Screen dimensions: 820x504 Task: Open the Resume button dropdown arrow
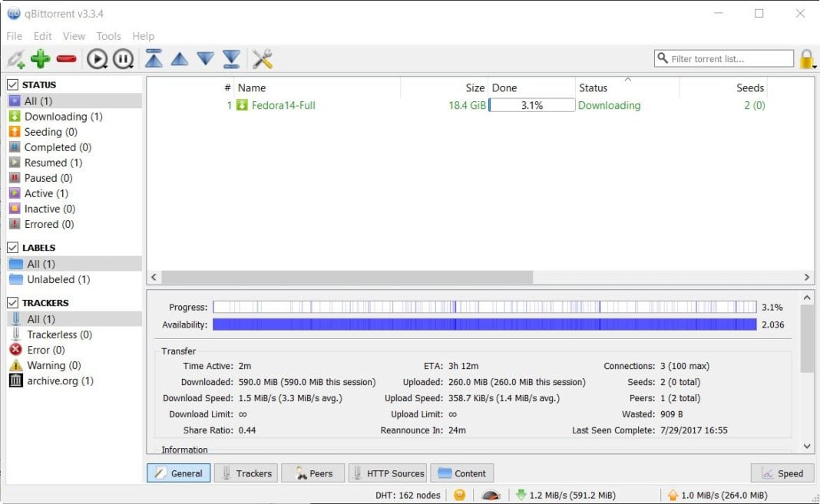tap(107, 66)
